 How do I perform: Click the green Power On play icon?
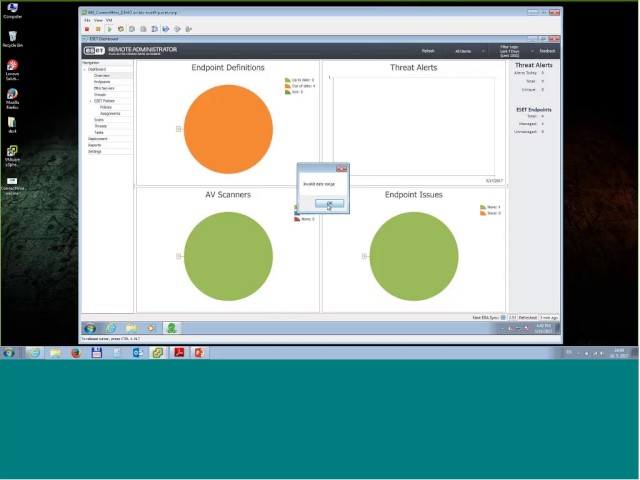point(109,29)
